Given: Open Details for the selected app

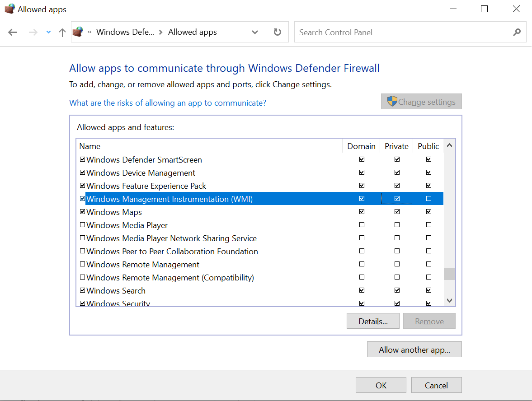Looking at the screenshot, I should pyautogui.click(x=373, y=321).
